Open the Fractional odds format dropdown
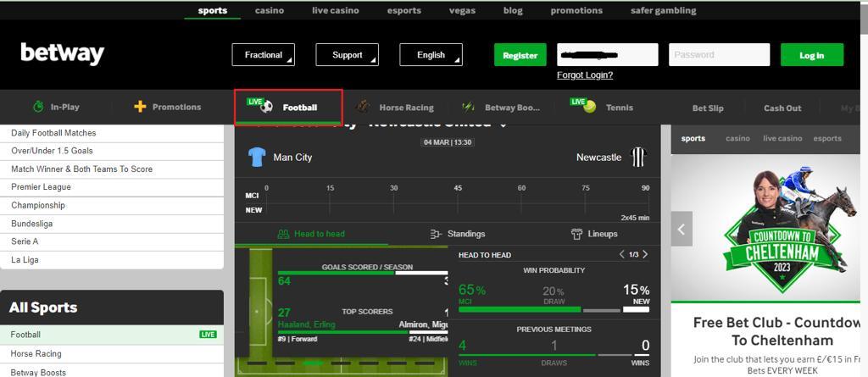868x377 pixels. click(x=264, y=55)
